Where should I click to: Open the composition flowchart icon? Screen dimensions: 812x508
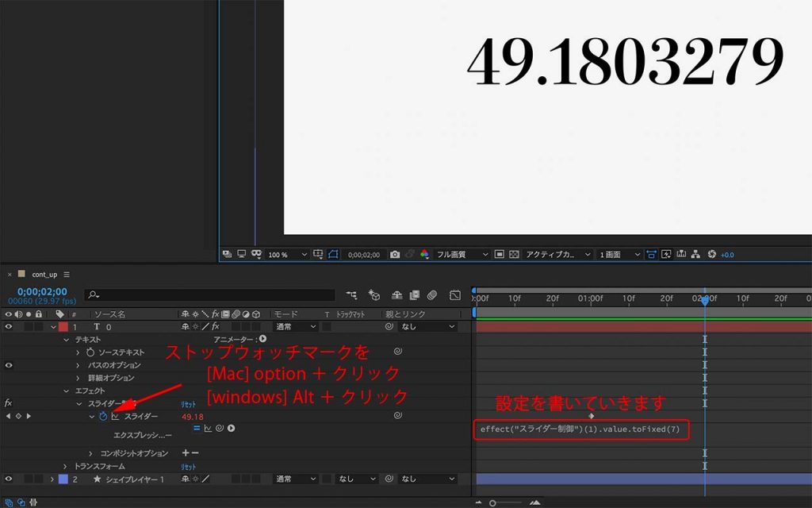pos(695,255)
